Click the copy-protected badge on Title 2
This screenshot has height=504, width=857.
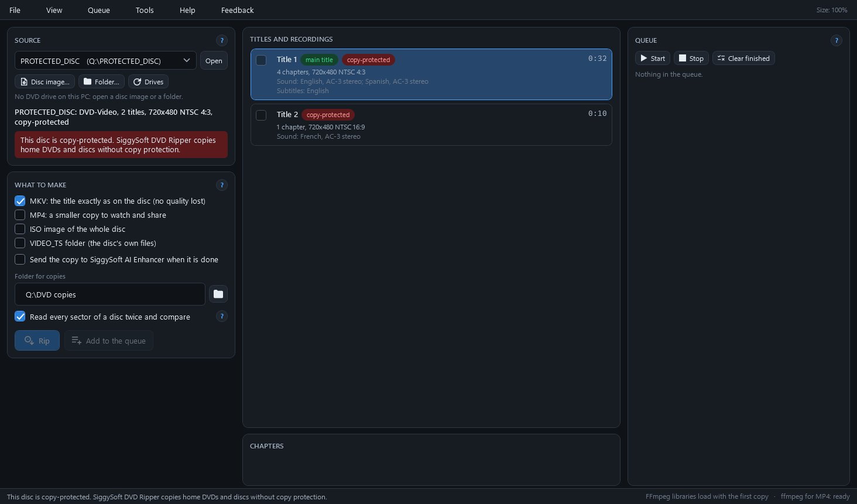click(x=328, y=115)
